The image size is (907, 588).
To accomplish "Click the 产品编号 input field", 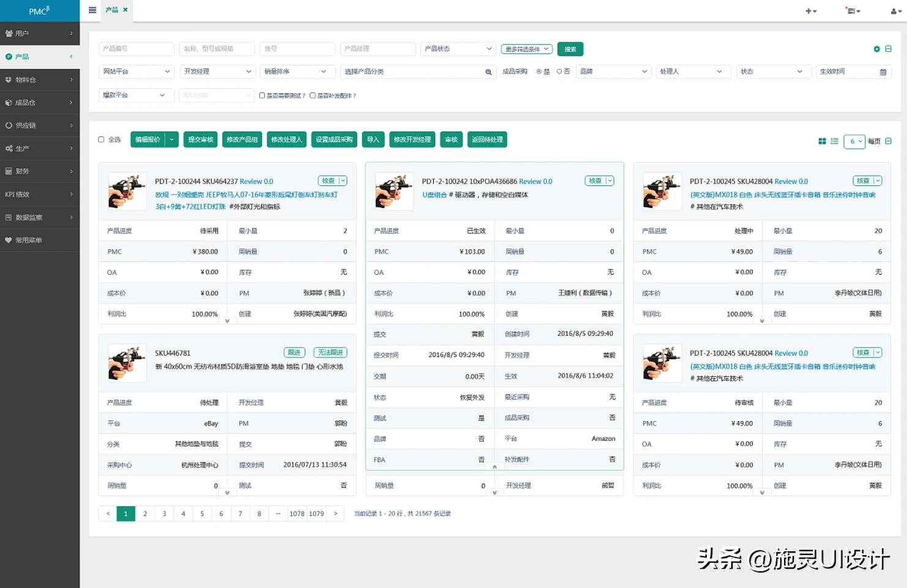I will click(x=136, y=49).
